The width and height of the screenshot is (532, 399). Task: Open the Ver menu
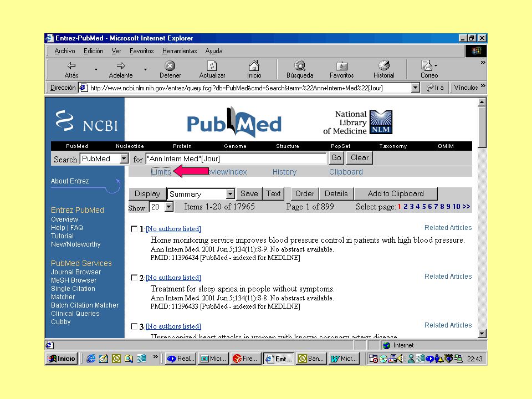pos(116,51)
